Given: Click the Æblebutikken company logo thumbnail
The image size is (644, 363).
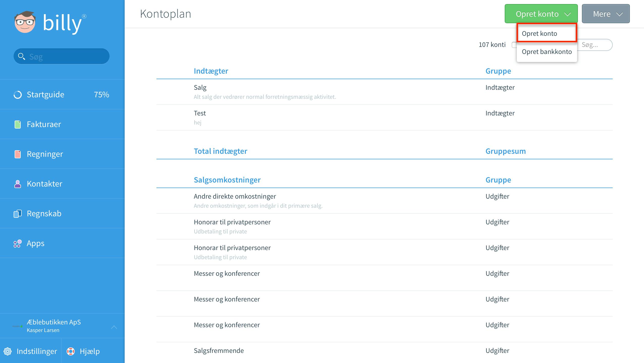Looking at the screenshot, I should click(18, 326).
